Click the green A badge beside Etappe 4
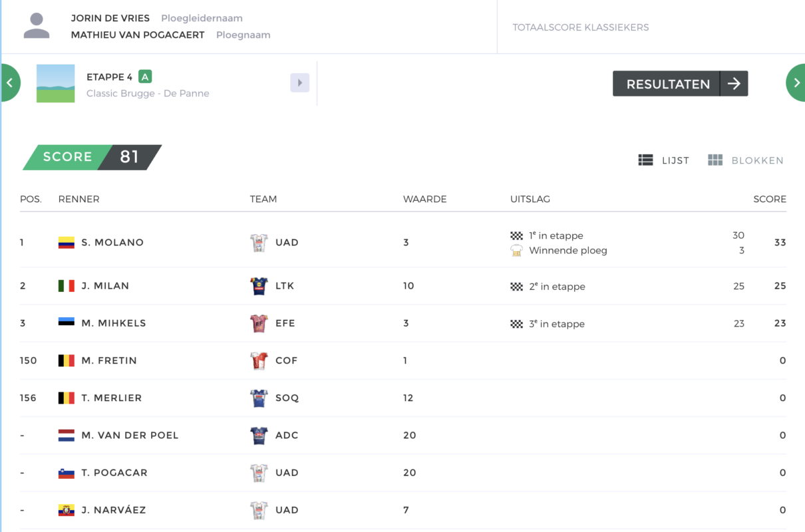805x532 pixels. 146,76
